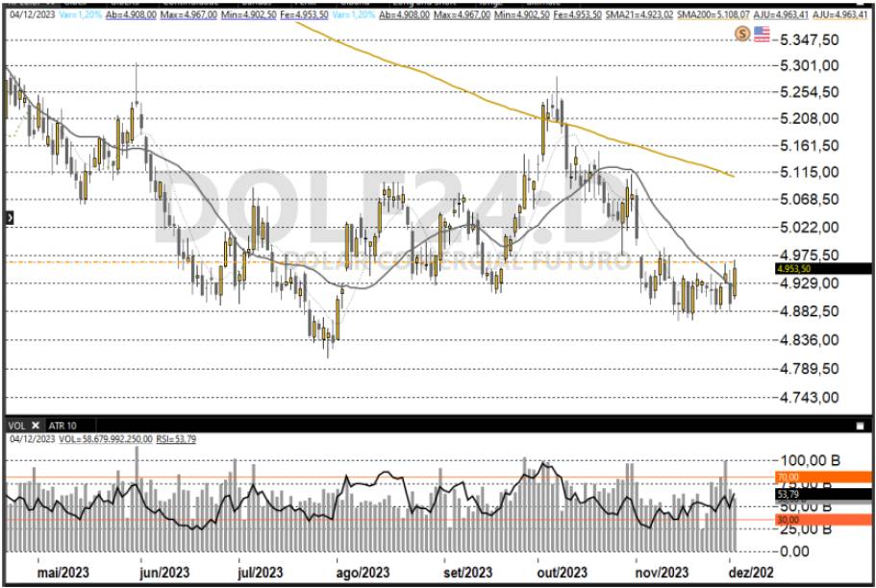Viewport: 876px width, 588px height.
Task: Select the VOL indicator tab
Action: 16,425
